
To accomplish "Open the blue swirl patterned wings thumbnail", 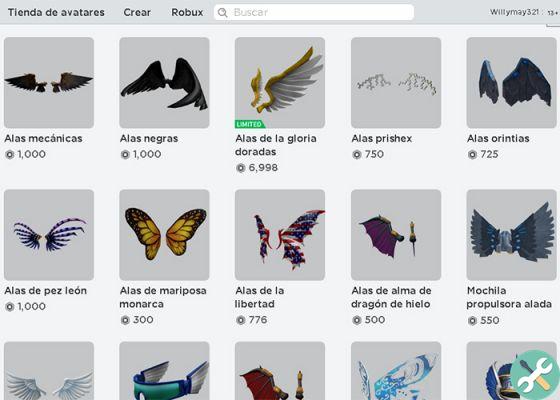I will click(x=396, y=371).
